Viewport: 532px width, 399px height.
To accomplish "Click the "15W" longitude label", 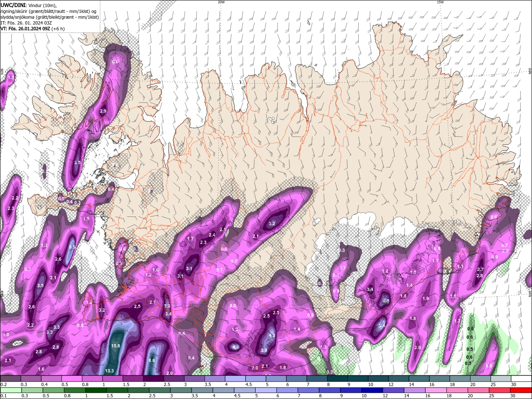I will coord(440,2).
